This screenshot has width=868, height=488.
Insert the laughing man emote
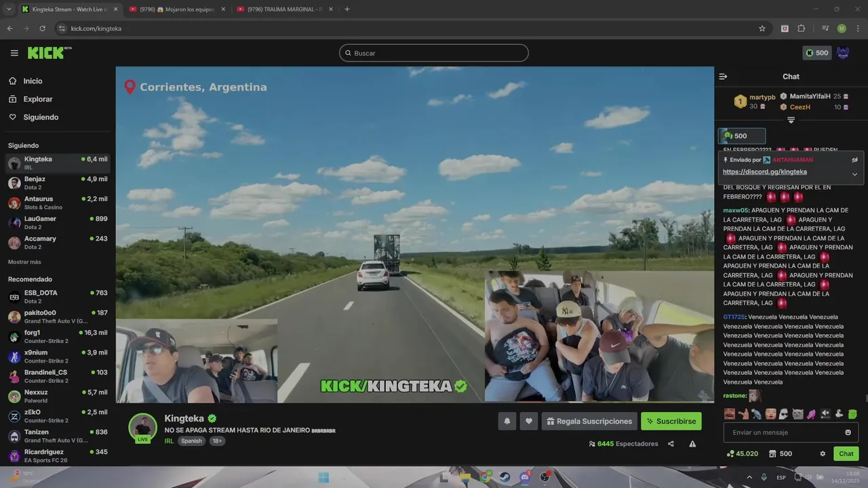730,413
